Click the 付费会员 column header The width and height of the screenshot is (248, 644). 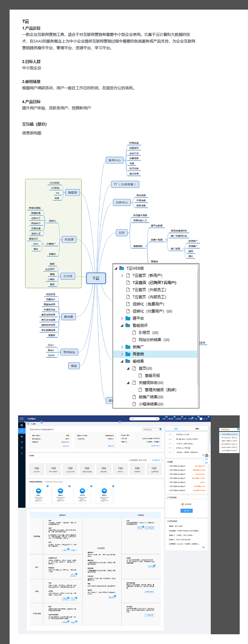point(141,515)
